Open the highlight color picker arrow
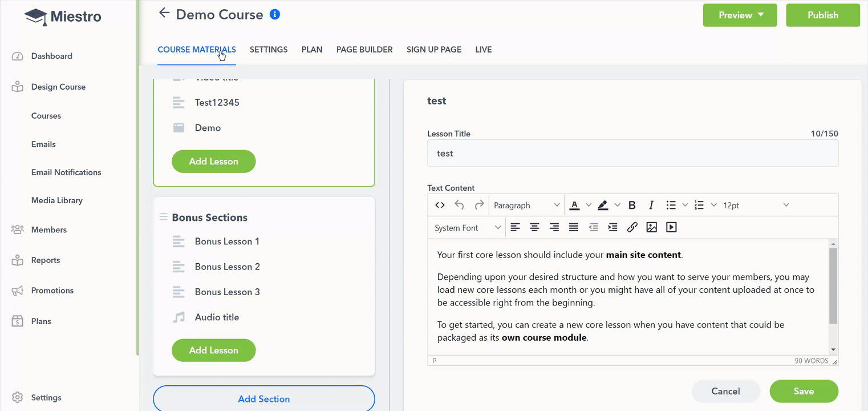This screenshot has height=411, width=868. (x=617, y=205)
